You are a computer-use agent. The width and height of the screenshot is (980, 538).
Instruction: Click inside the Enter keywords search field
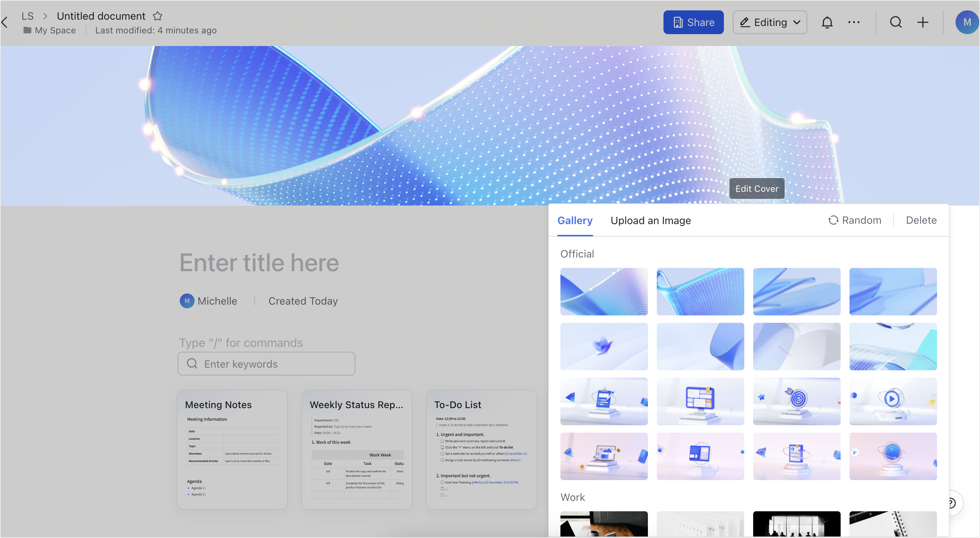tap(266, 364)
